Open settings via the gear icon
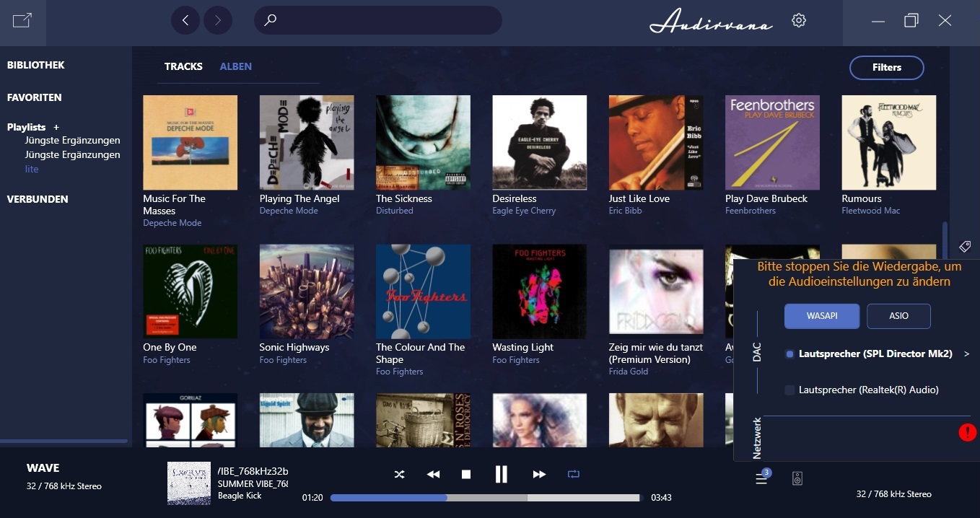Image resolution: width=980 pixels, height=518 pixels. point(798,20)
